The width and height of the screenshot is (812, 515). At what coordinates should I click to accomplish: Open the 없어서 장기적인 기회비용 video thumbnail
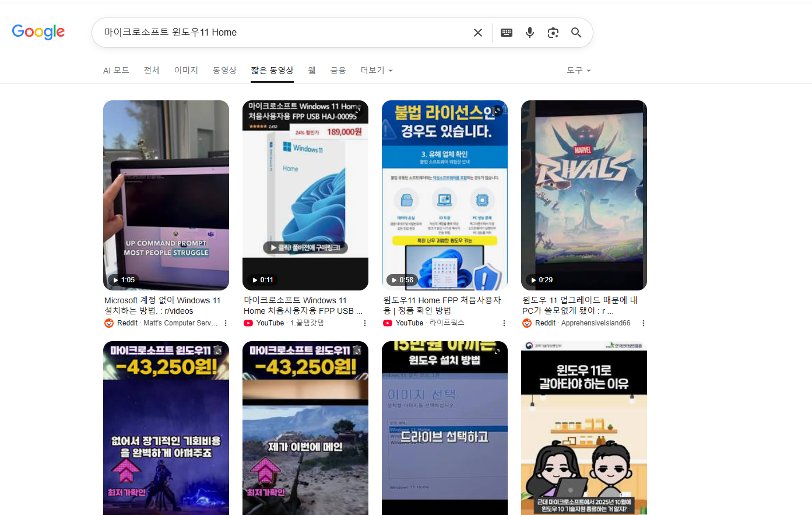coord(166,428)
